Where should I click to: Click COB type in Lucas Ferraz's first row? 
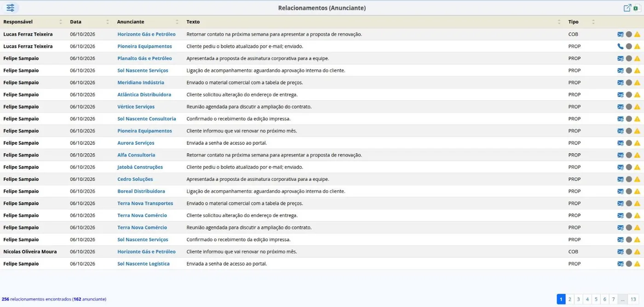click(573, 35)
